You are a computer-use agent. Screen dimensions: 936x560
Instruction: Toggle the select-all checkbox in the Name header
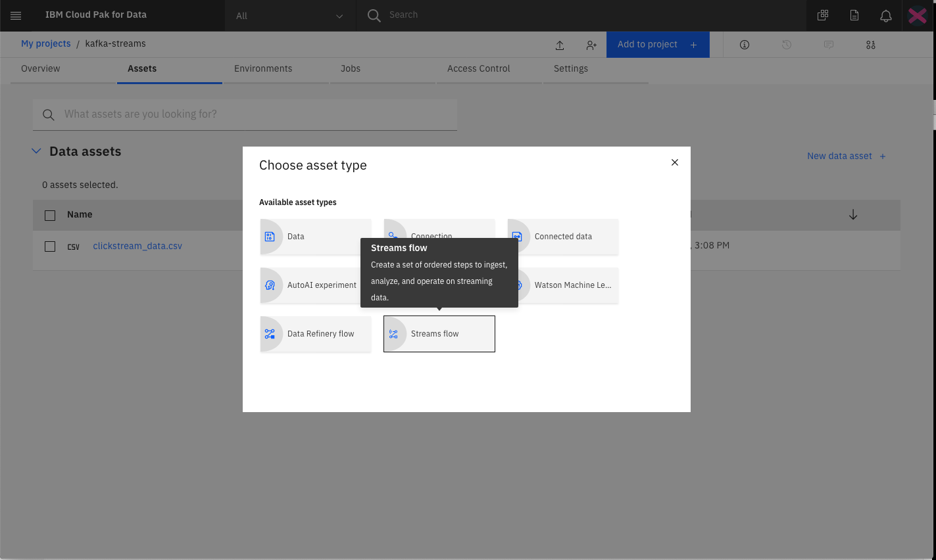(50, 215)
